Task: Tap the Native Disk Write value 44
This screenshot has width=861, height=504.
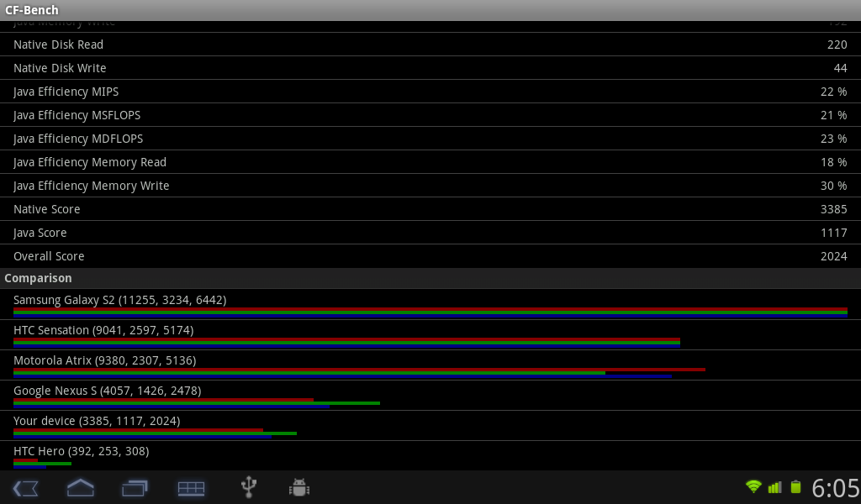Action: (840, 68)
